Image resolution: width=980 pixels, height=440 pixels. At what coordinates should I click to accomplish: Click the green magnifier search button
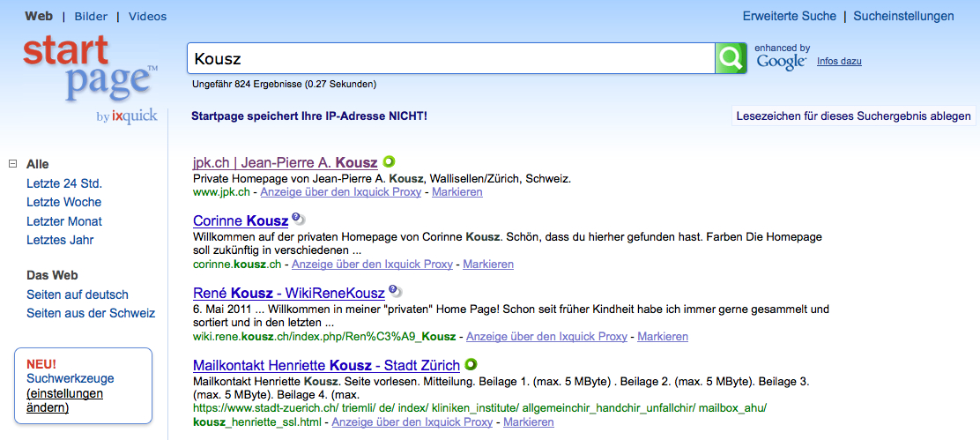tap(731, 59)
